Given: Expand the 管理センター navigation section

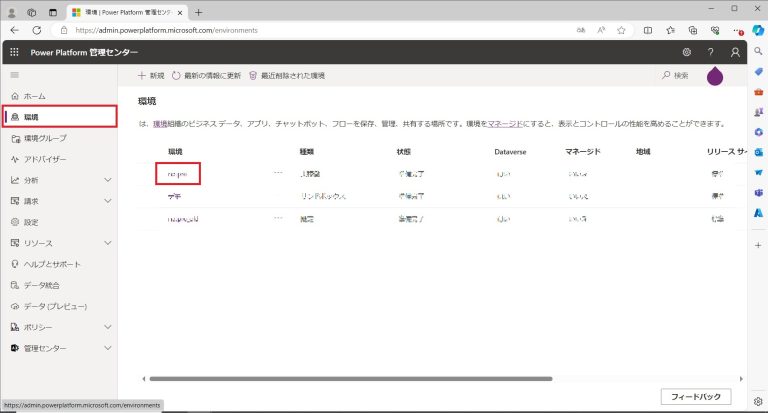Looking at the screenshot, I should tap(107, 348).
